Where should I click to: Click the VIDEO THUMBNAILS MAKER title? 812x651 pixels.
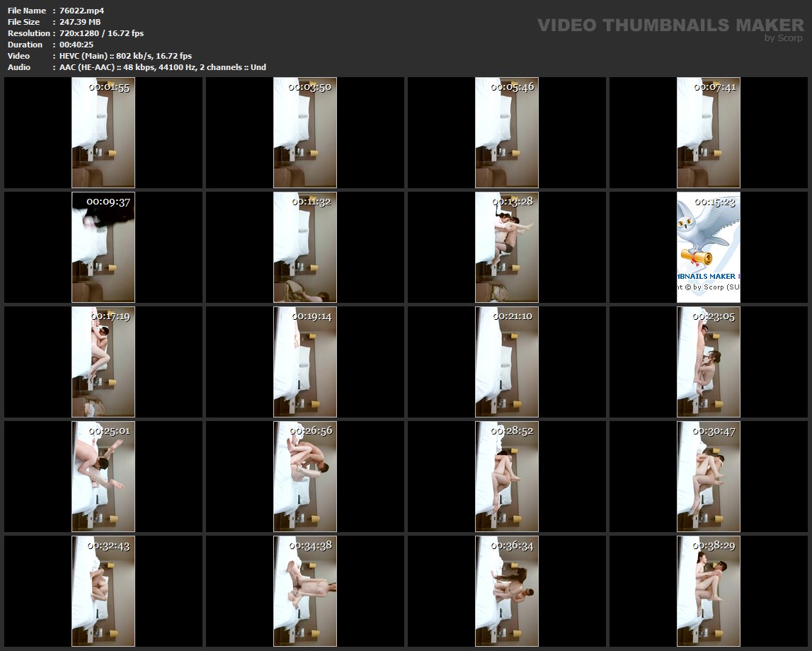pos(670,25)
